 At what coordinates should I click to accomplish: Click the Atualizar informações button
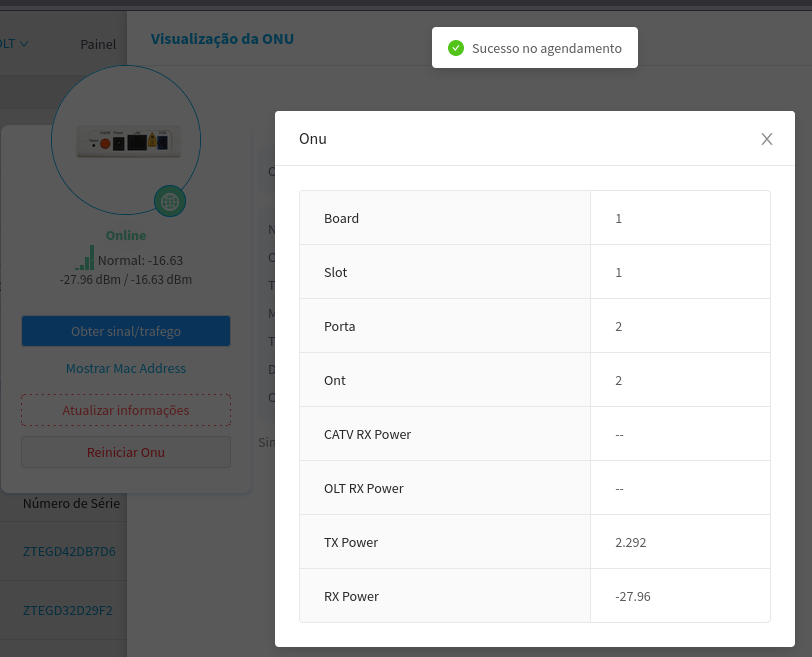coord(126,410)
